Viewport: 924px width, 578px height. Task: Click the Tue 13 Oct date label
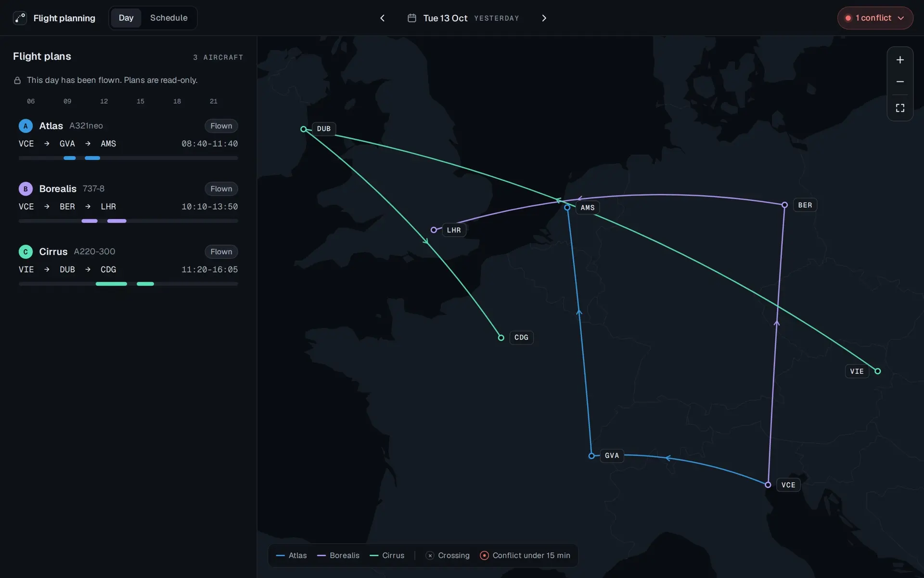click(445, 18)
